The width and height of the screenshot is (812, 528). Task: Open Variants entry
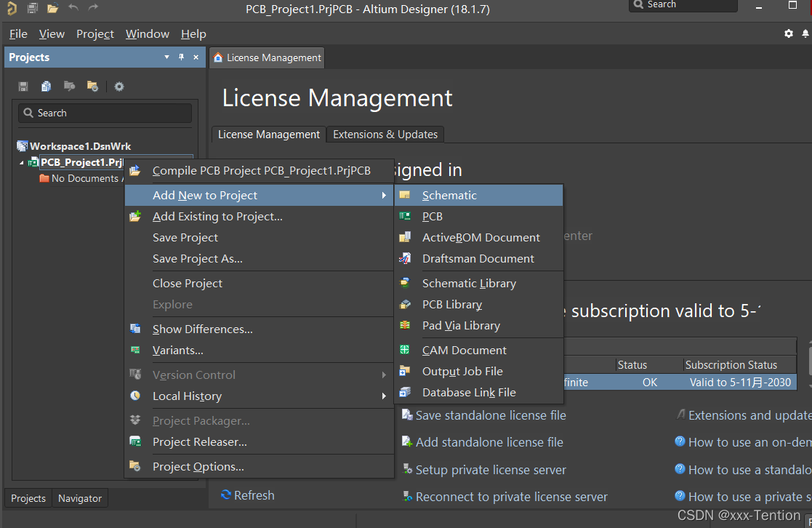click(x=259, y=351)
